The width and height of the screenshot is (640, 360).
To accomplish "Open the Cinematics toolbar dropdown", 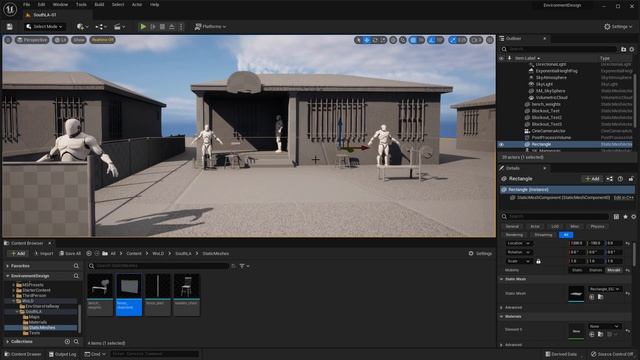I will tap(120, 27).
